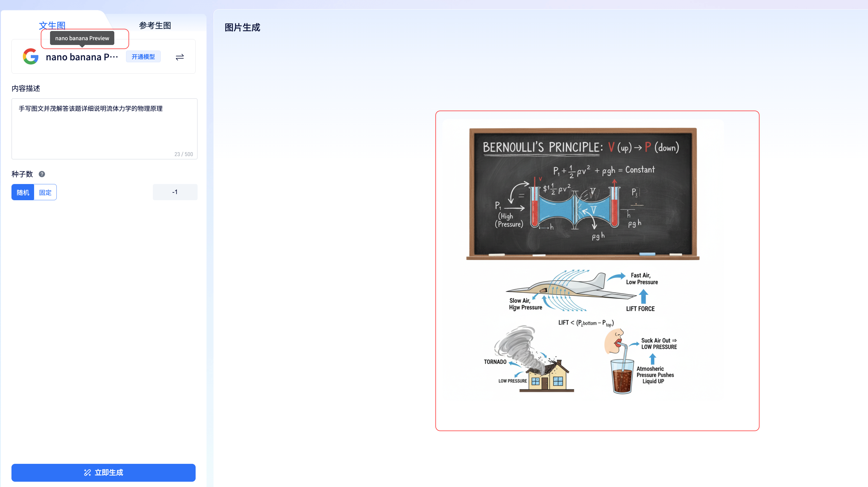The width and height of the screenshot is (868, 487).
Task: Click the 图片生成 panel heading
Action: [x=242, y=27]
